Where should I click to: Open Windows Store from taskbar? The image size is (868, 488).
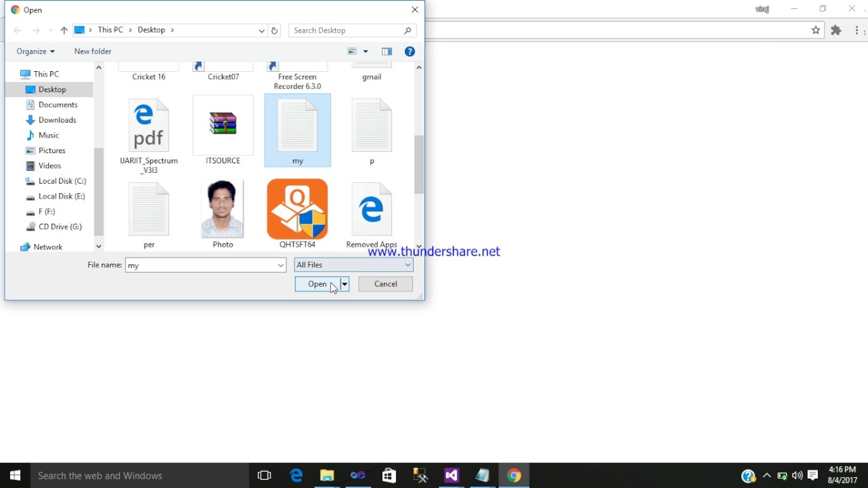tap(389, 476)
